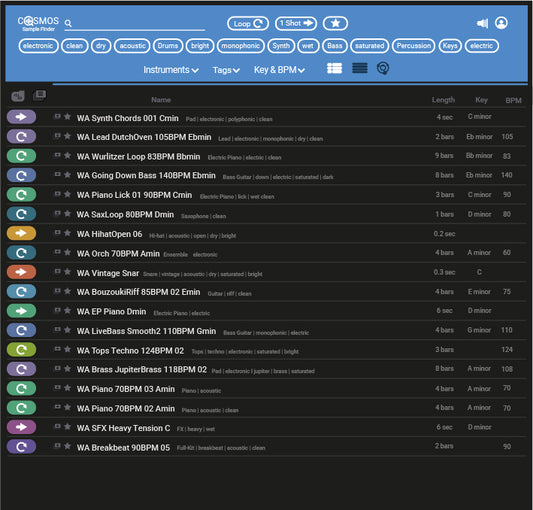Play the WA Wurlitzer Loop 83BPM loop
The width and height of the screenshot is (533, 510).
[21, 156]
